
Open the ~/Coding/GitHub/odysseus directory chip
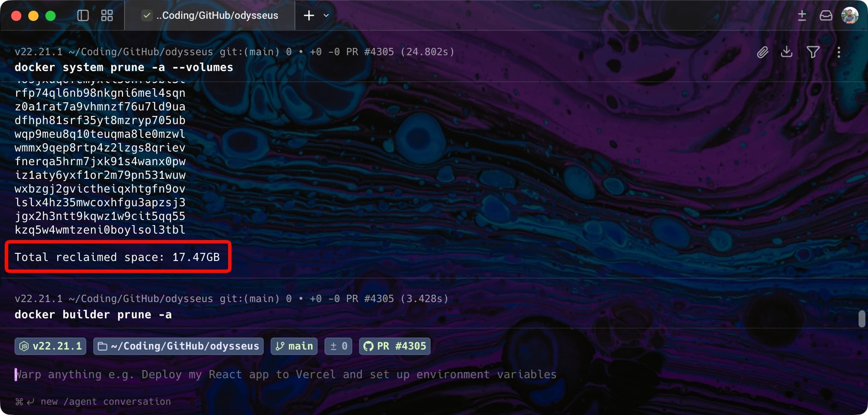click(x=178, y=346)
